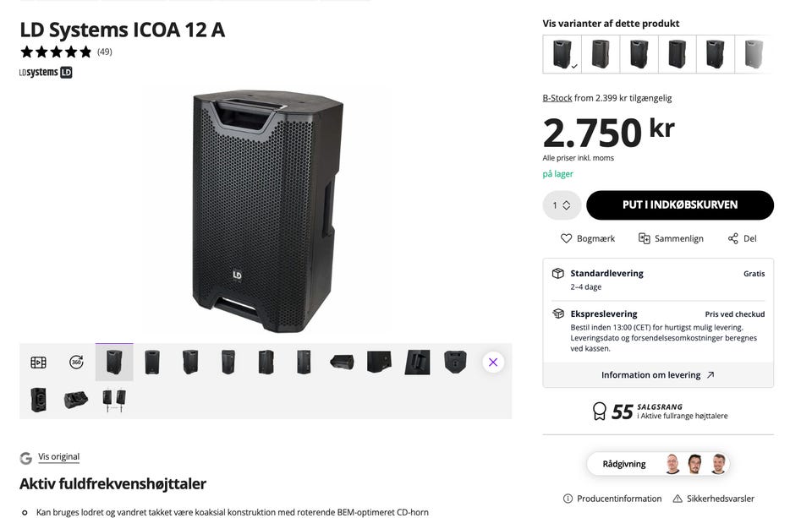Viewport: 812px width, 518px height.
Task: Click the Google translate icon
Action: click(x=26, y=458)
